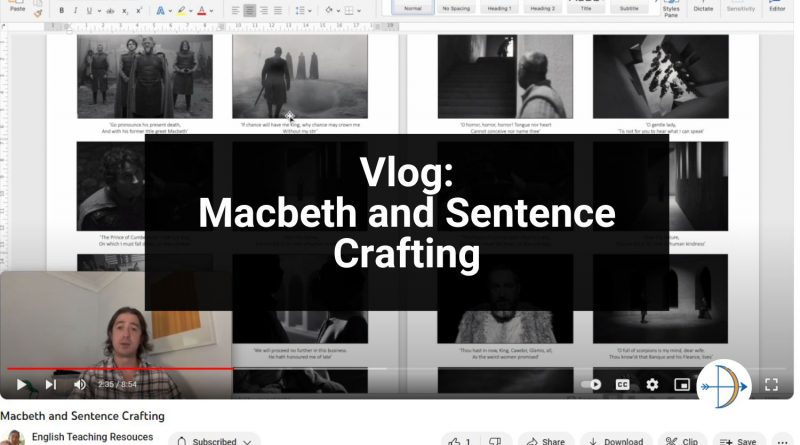Open more actions ellipsis menu
800x445 pixels.
point(783,441)
